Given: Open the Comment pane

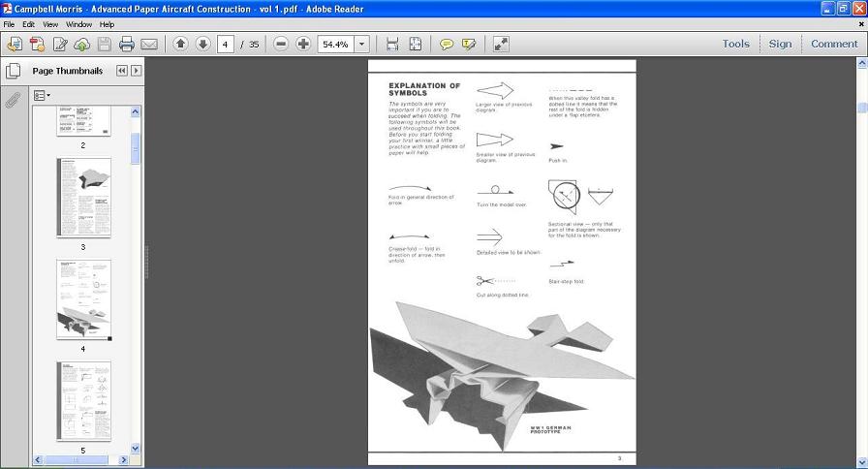Looking at the screenshot, I should click(833, 44).
